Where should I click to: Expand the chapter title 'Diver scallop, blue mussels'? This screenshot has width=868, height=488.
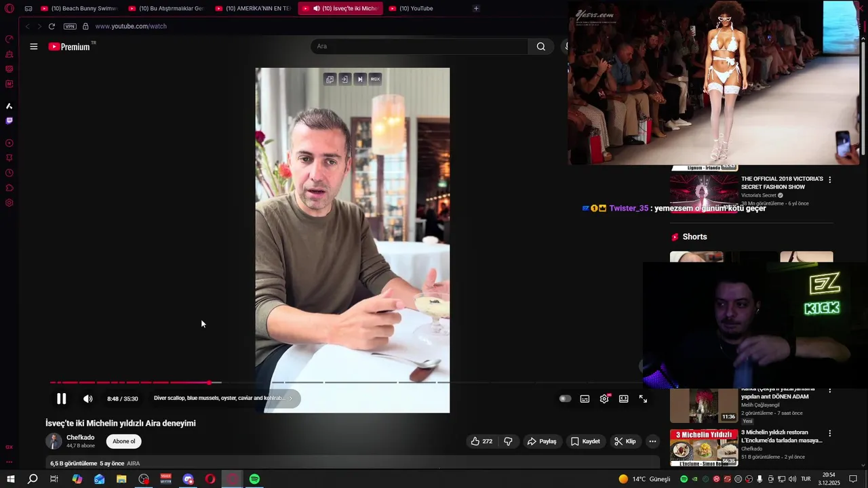pos(223,399)
